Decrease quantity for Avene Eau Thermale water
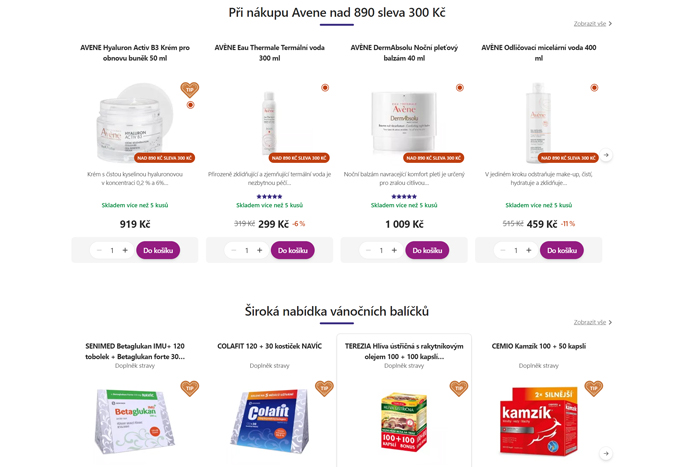700x467 pixels. point(233,250)
